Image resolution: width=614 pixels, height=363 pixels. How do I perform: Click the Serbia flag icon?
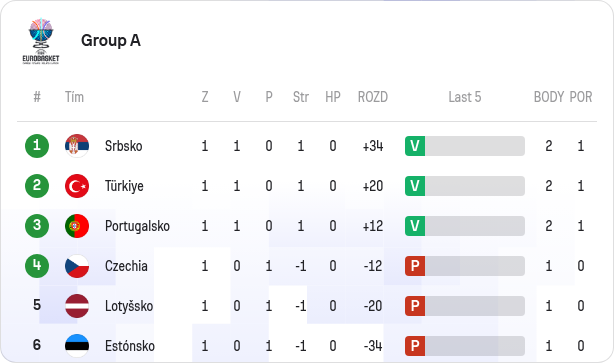[x=77, y=146]
